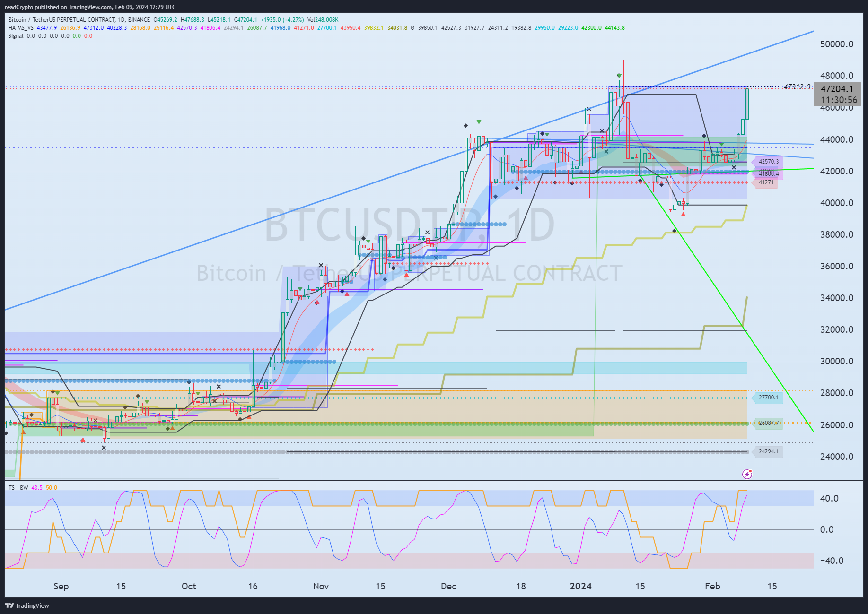This screenshot has height=614, width=868.
Task: Click the 28000.0 price axis label
Action: (x=837, y=393)
